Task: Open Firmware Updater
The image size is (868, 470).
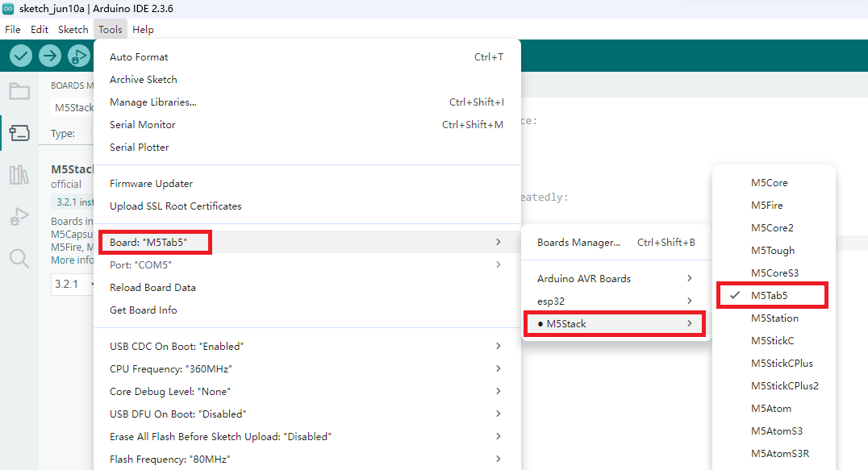Action: pyautogui.click(x=307, y=184)
